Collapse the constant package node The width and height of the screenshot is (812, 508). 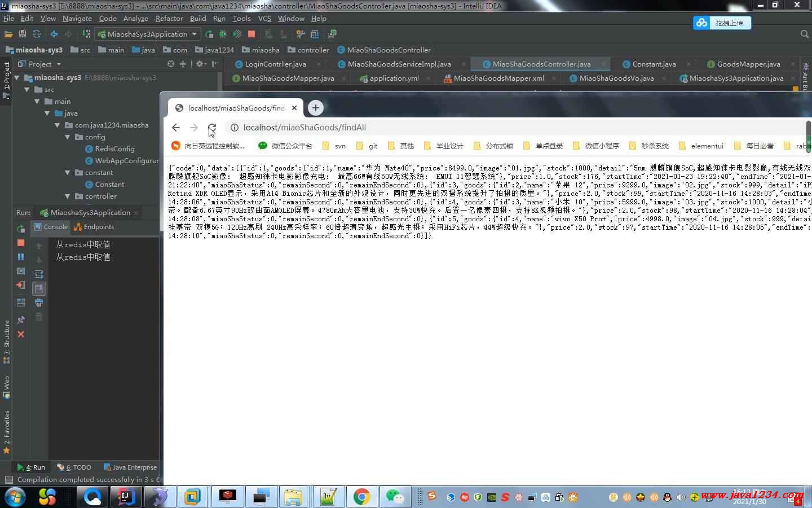(67, 172)
